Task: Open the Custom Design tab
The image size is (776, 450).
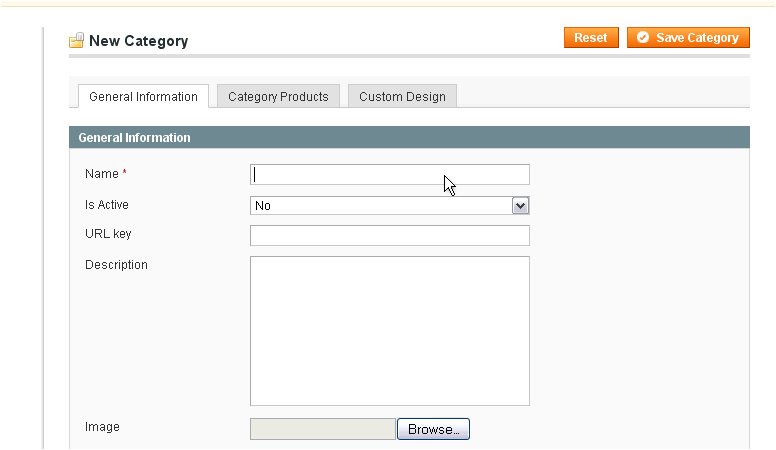Action: pos(402,96)
